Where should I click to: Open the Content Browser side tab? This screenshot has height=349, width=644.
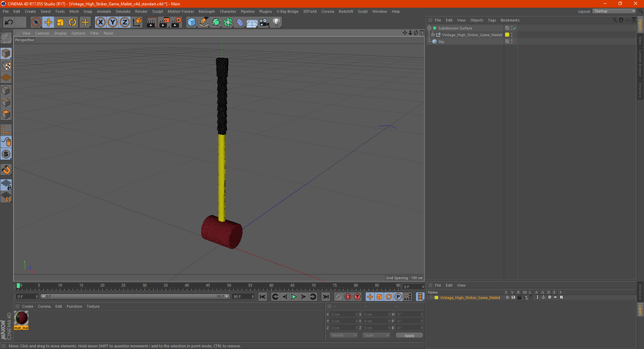(x=640, y=63)
